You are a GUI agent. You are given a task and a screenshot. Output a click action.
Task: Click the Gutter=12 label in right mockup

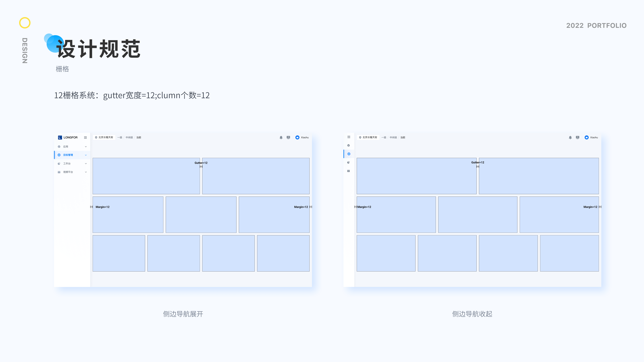click(x=478, y=162)
